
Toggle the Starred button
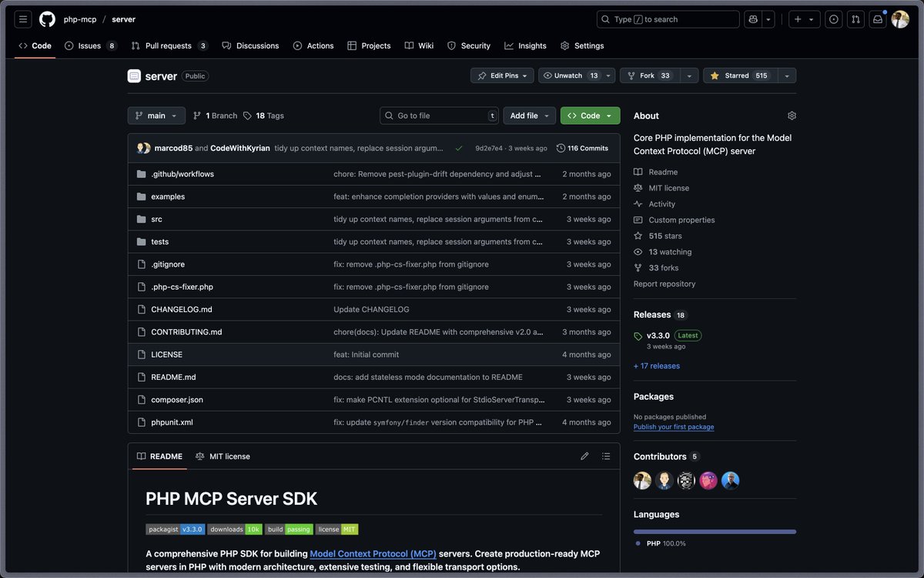pyautogui.click(x=739, y=76)
